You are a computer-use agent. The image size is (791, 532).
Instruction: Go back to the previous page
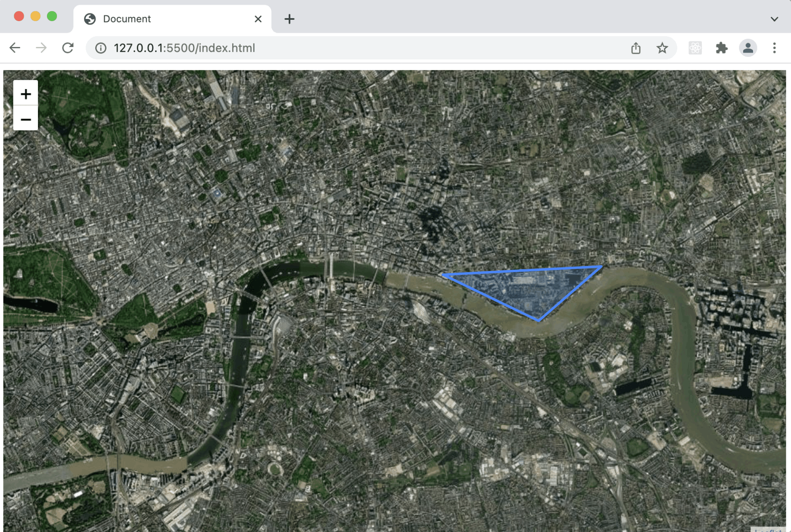coord(15,48)
